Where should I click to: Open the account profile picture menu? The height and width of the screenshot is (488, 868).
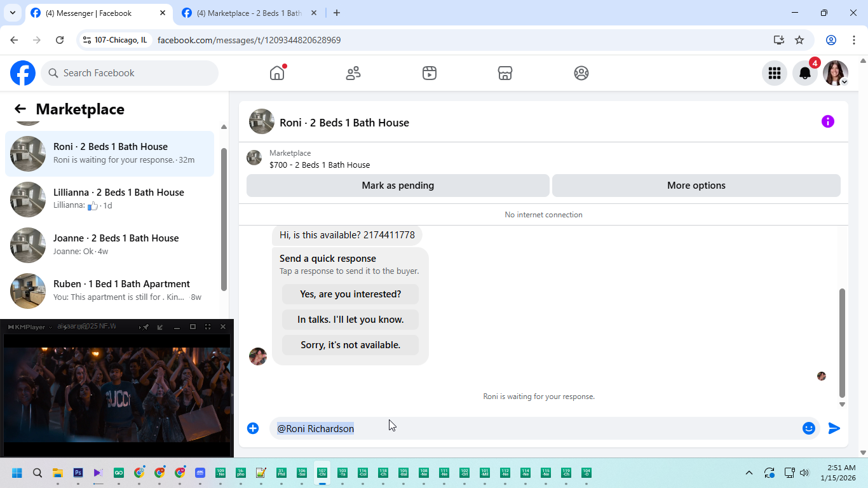[836, 73]
